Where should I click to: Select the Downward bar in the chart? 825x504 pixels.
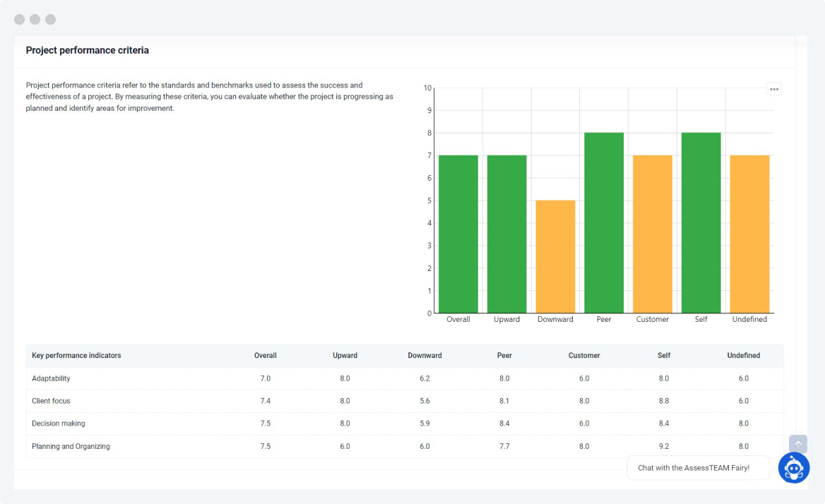click(555, 256)
